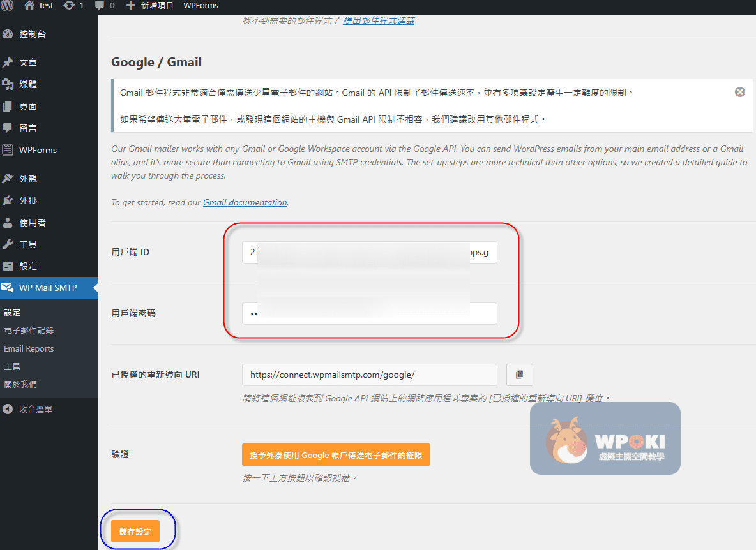Click the 用戶端密碼 input field
This screenshot has width=756, height=550.
(x=369, y=313)
